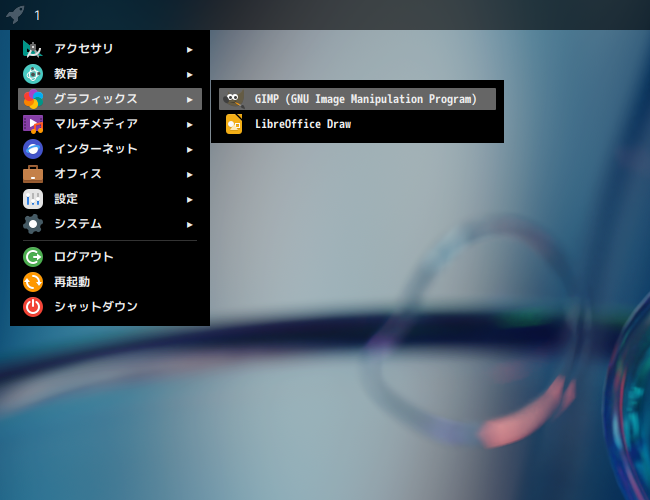
Task: Switch to workspace 1 in top panel
Action: point(37,16)
